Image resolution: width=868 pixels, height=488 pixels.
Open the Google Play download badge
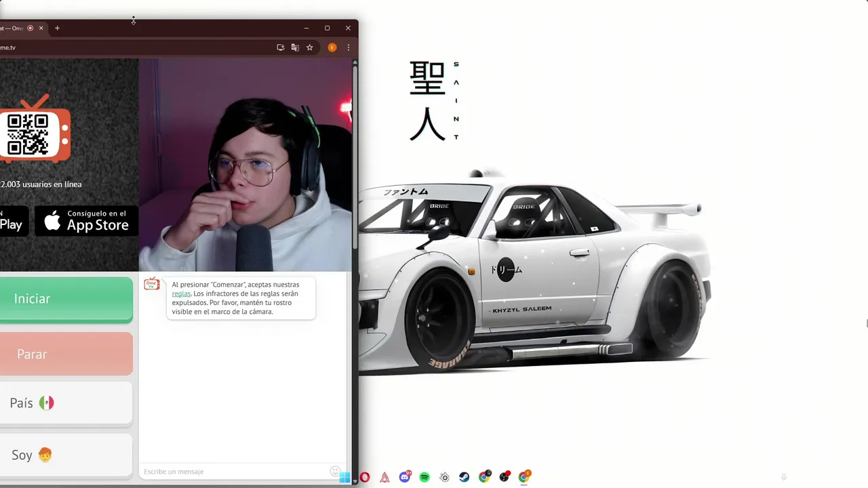point(14,221)
